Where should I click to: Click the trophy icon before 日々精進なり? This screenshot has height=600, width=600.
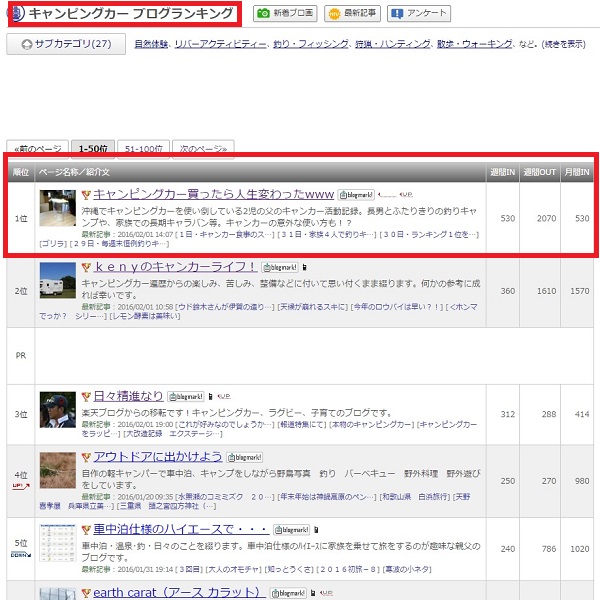pyautogui.click(x=86, y=396)
